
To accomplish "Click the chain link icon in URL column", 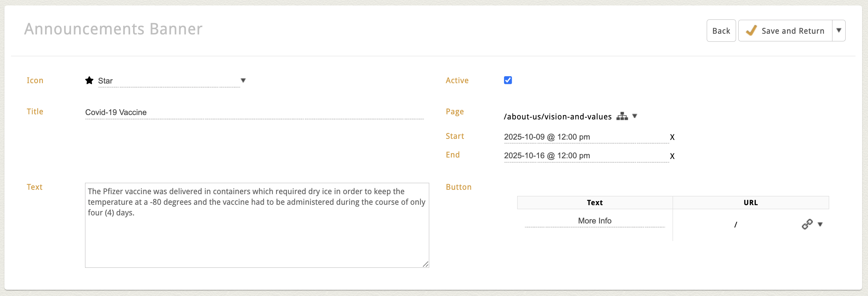I will pos(807,224).
